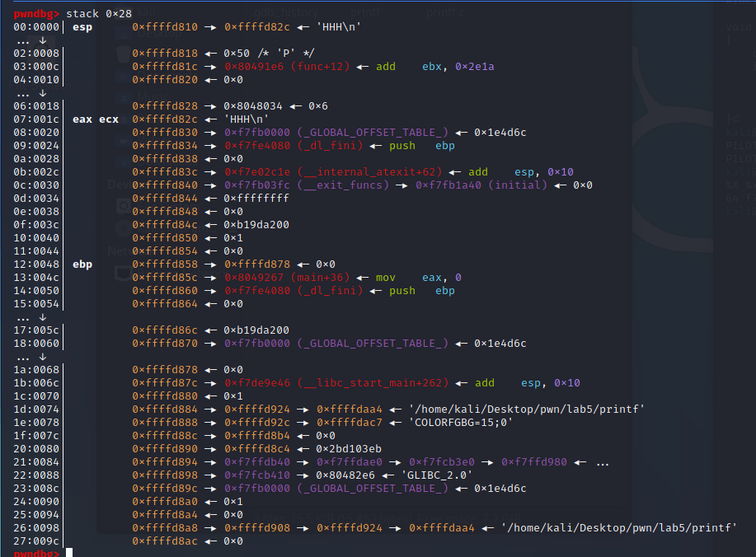Viewport: 756px width, 557px height.
Task: Click the pointer 0xf7fcb3e0
Action: 442,462
